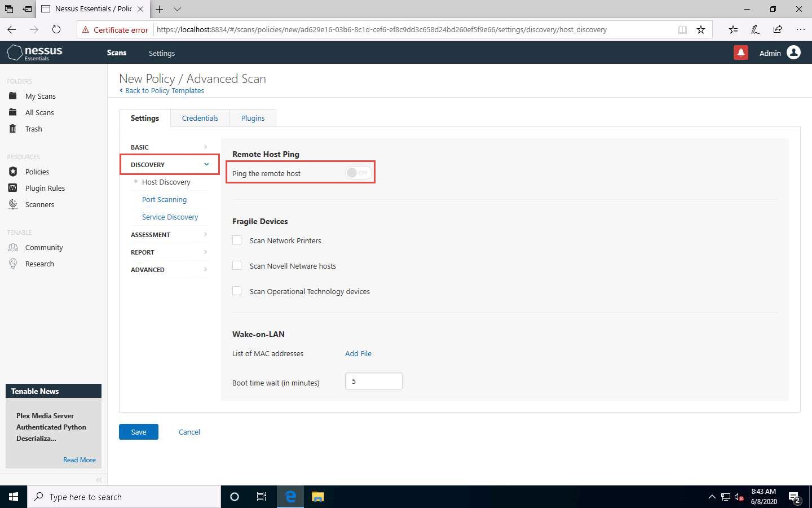Check Scan Operational Technology devices
The width and height of the screenshot is (812, 508).
coord(237,291)
